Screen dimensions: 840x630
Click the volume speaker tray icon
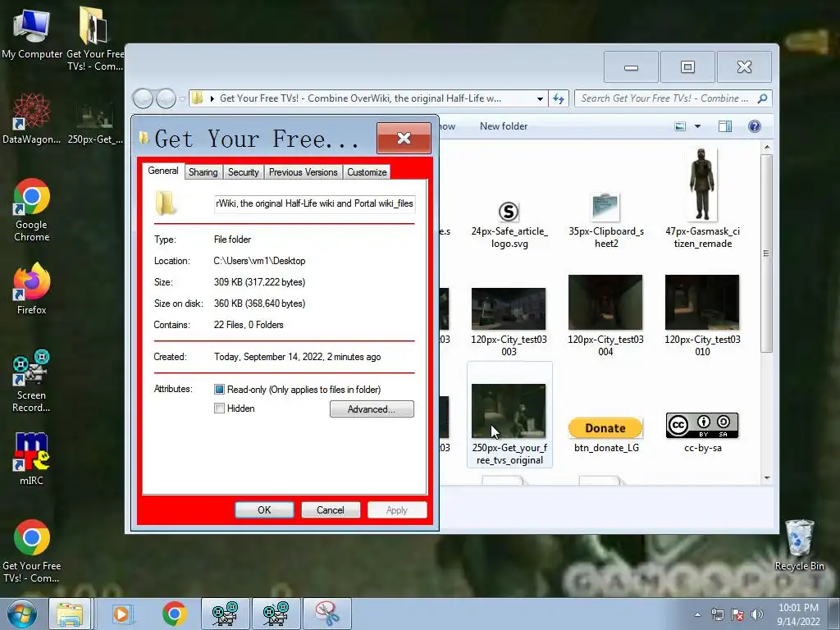[x=756, y=614]
